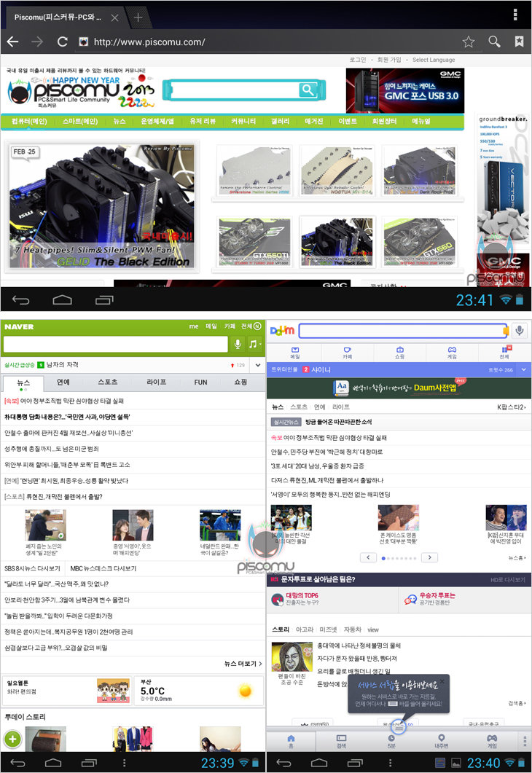This screenshot has height=773, width=532.
Task: Open Daum 뉴스홈 link
Action: click(517, 557)
